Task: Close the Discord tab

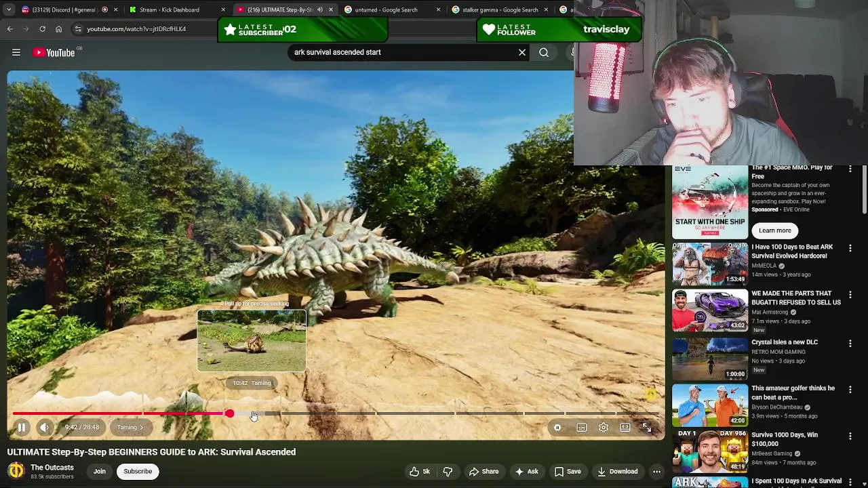Action: point(115,9)
